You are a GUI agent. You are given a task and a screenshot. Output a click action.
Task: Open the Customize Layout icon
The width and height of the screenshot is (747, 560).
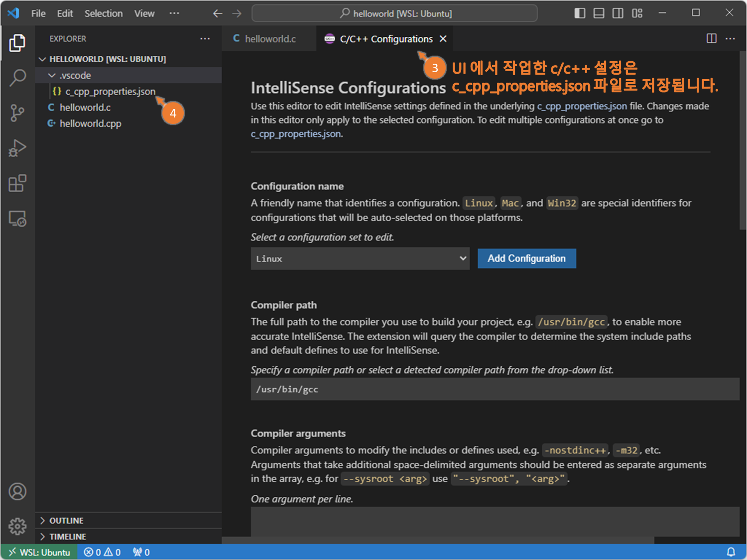[x=637, y=13]
